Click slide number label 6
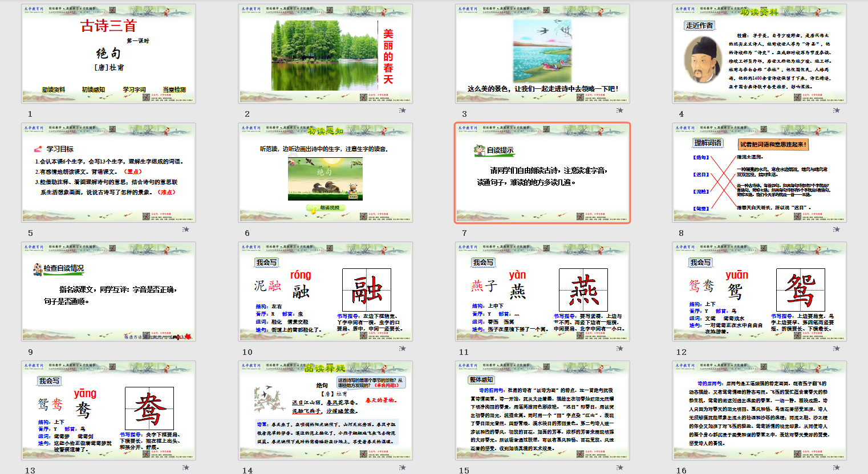 click(248, 233)
